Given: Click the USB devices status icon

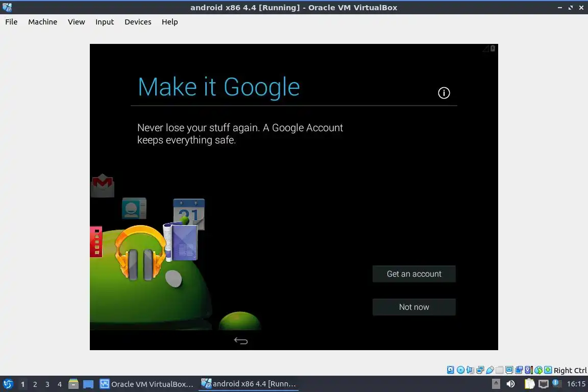Looking at the screenshot, I should [x=490, y=370].
